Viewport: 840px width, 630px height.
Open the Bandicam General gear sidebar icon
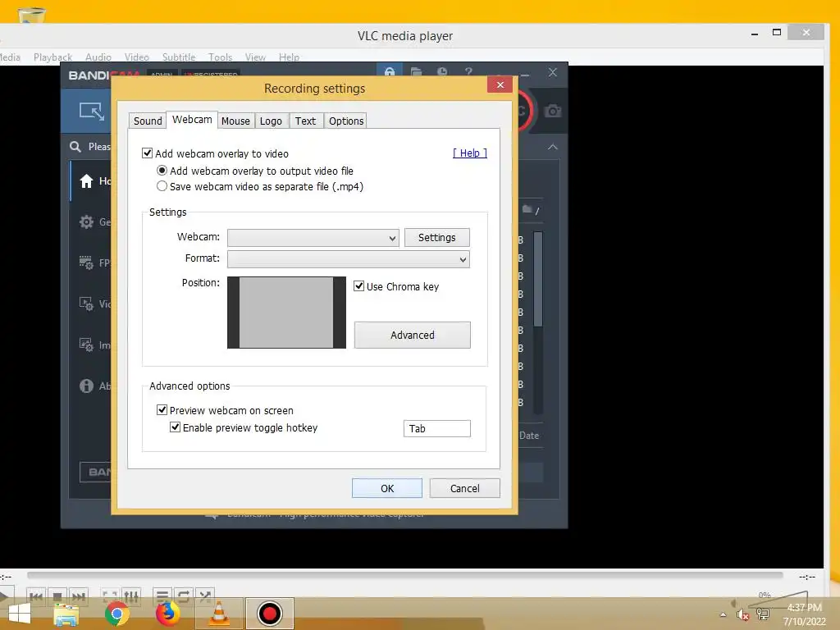[x=86, y=221]
